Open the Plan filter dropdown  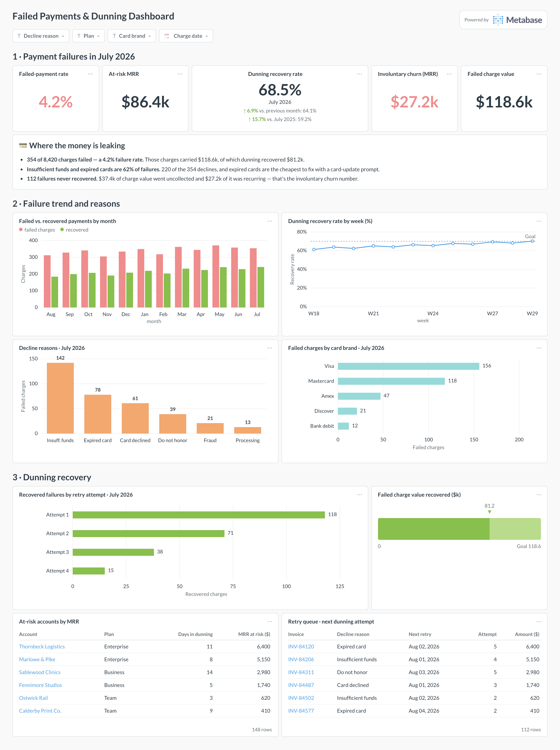click(88, 36)
